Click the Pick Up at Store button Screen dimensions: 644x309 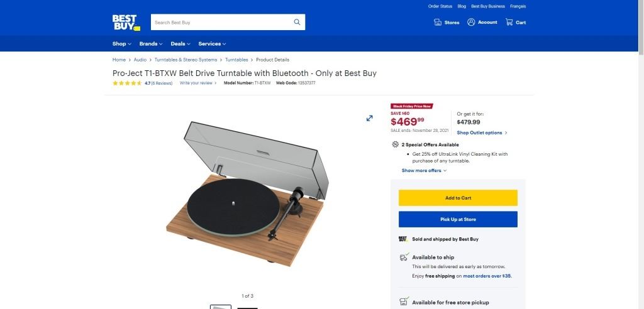point(458,219)
